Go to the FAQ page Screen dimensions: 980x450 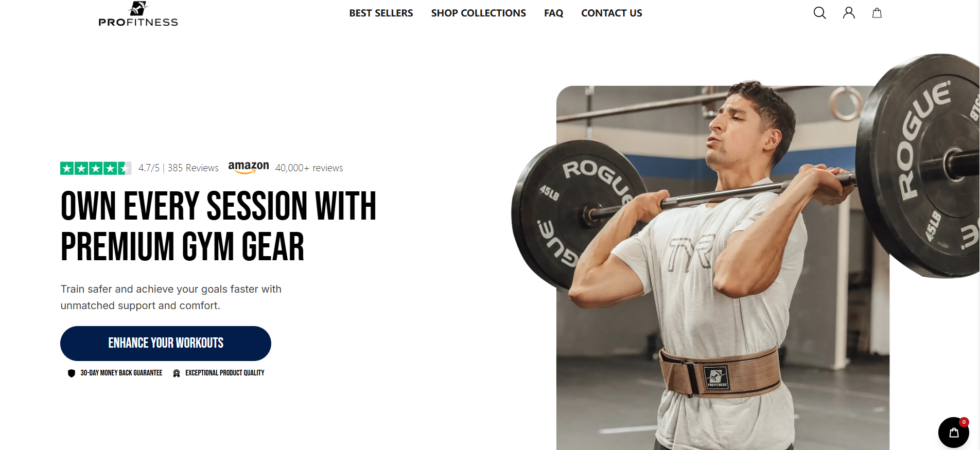553,13
